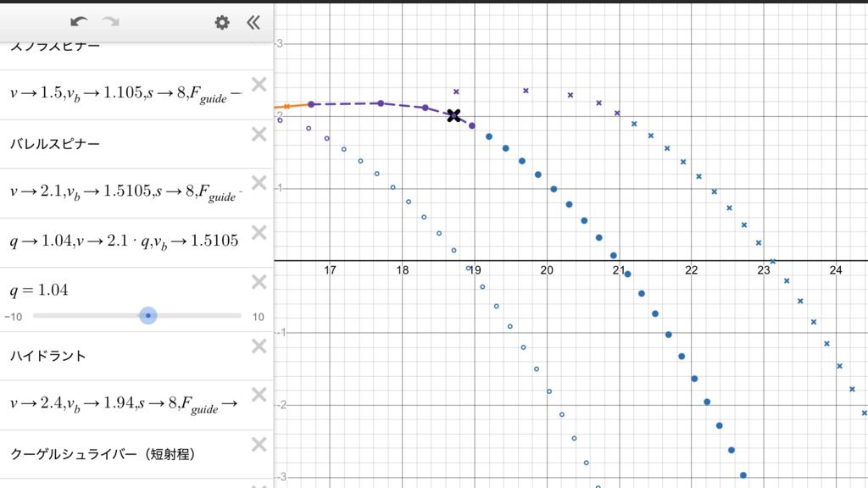Click the redo arrow icon
The image size is (868, 488).
(x=111, y=22)
